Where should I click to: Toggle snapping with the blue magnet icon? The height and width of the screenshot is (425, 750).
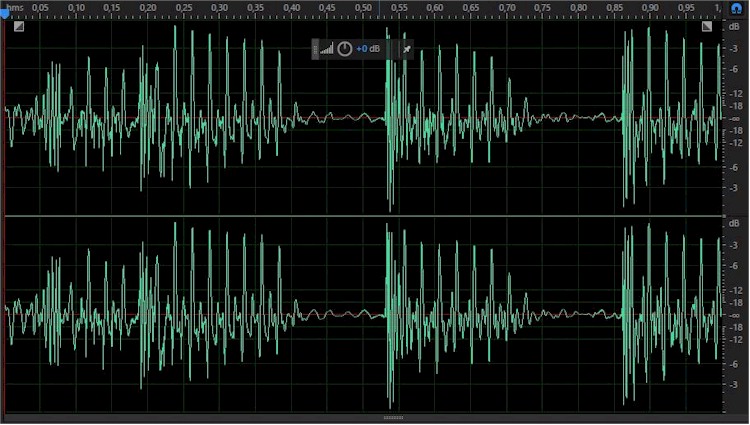coord(736,8)
